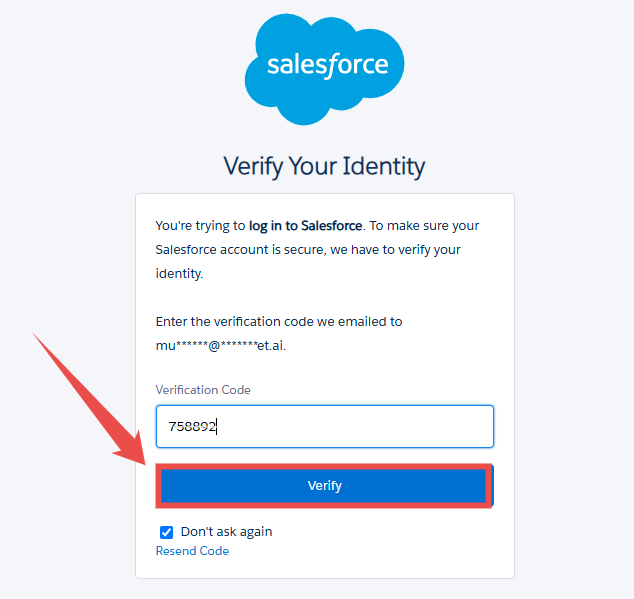Focus the Verification Code input field

(x=324, y=426)
